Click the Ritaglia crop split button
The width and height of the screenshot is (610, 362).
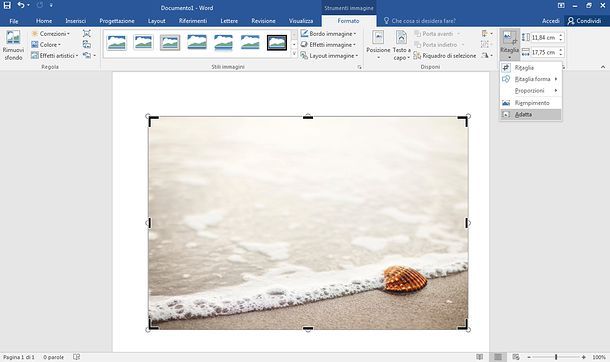(509, 45)
